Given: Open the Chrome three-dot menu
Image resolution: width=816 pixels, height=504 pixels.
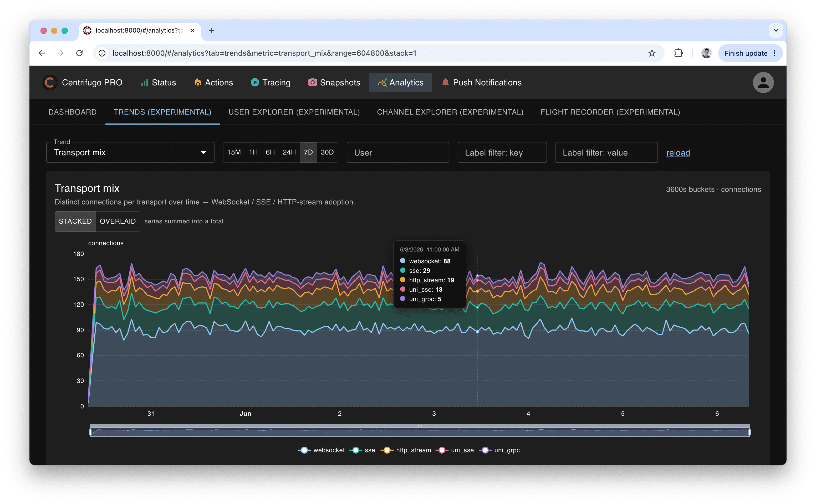Looking at the screenshot, I should click(x=774, y=53).
